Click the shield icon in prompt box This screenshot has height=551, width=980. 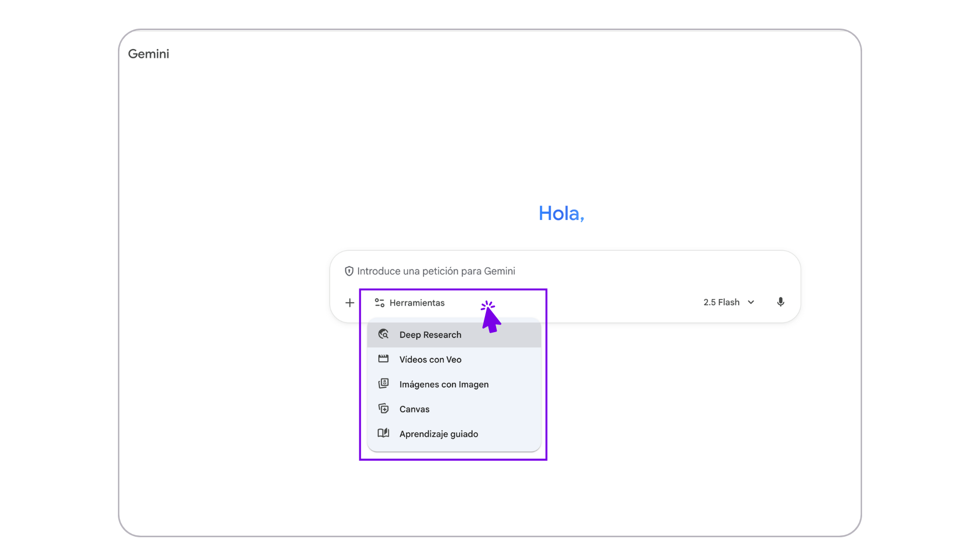coord(349,271)
